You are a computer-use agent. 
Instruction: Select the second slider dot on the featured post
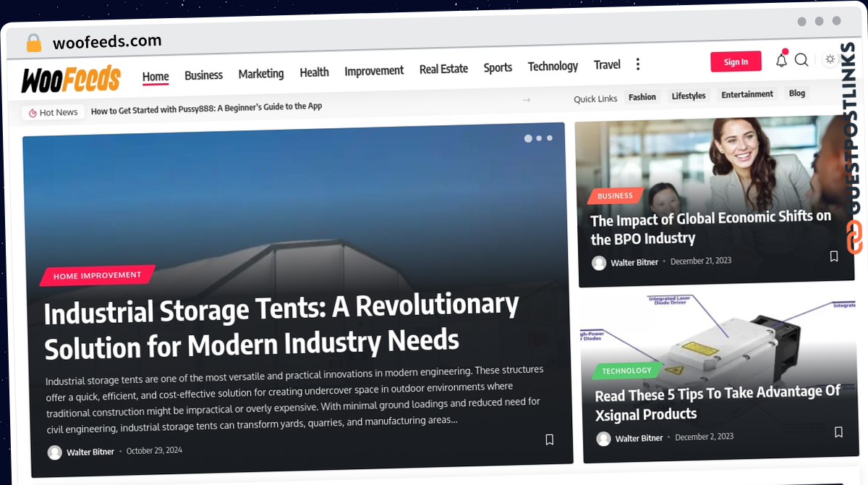(x=540, y=138)
